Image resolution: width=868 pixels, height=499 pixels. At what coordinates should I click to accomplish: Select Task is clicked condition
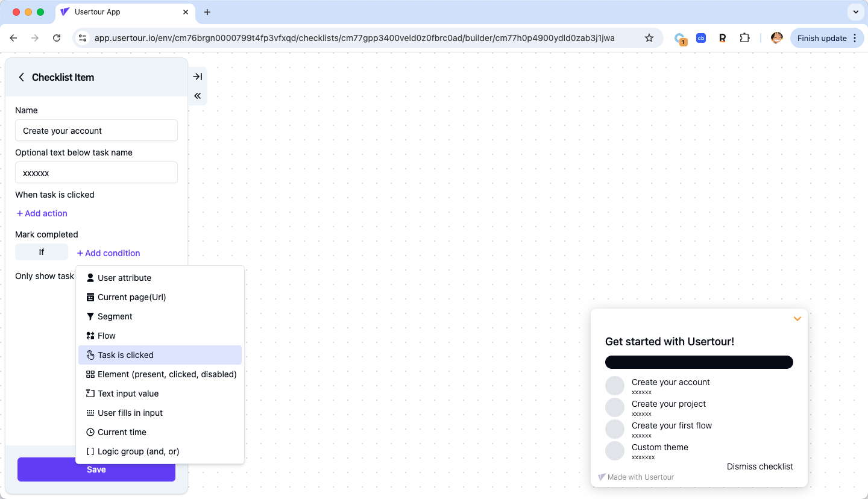click(x=160, y=355)
